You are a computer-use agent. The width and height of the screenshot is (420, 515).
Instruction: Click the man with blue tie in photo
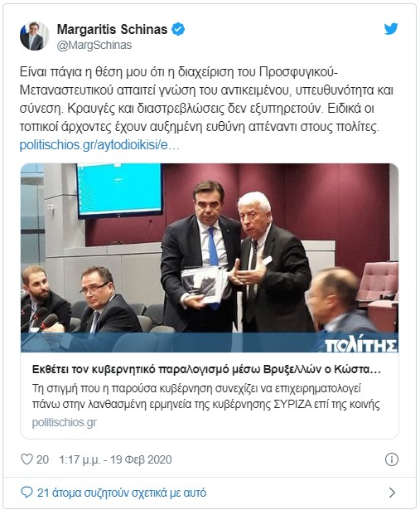[202, 255]
